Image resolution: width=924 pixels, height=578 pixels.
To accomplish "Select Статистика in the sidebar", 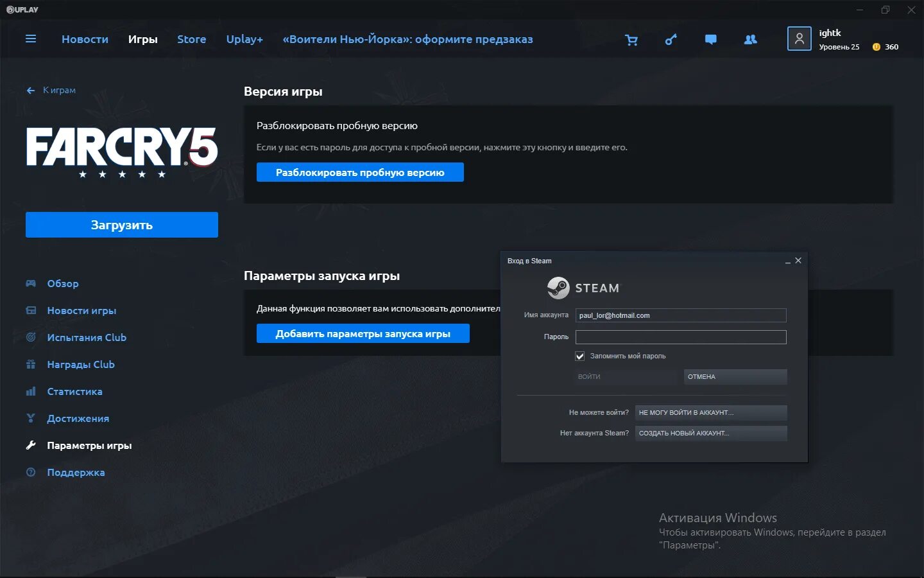I will [x=74, y=391].
